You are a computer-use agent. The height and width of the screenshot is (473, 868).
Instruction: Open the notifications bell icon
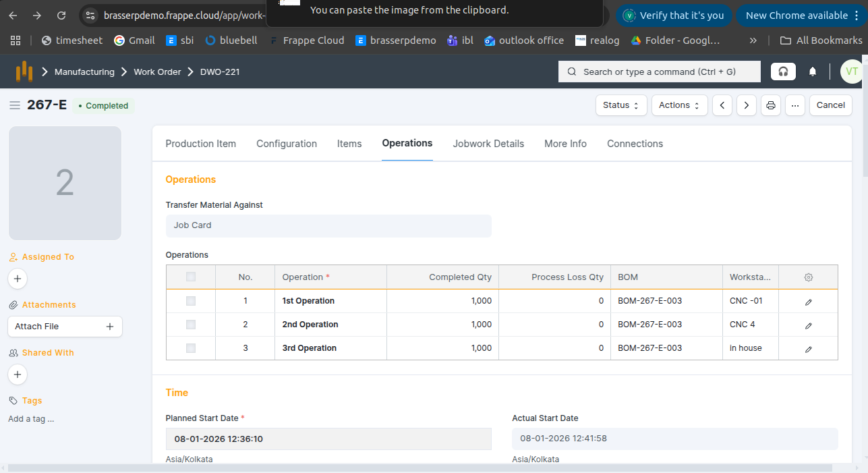(x=813, y=72)
